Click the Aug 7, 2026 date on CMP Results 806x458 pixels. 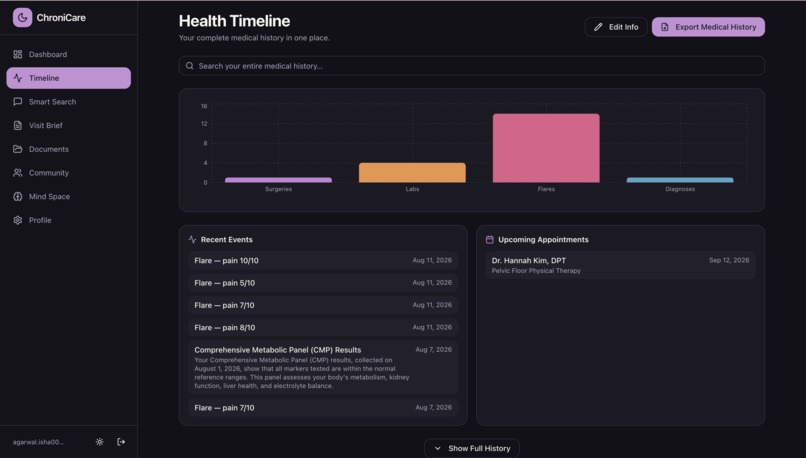point(433,350)
